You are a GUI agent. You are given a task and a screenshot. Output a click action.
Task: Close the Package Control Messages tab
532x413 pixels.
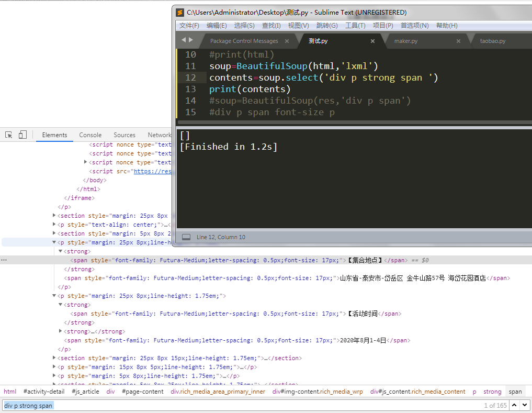pos(287,41)
